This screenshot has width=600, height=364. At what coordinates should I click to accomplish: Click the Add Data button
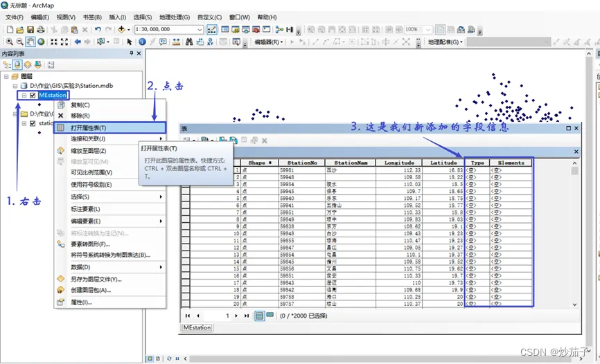121,30
